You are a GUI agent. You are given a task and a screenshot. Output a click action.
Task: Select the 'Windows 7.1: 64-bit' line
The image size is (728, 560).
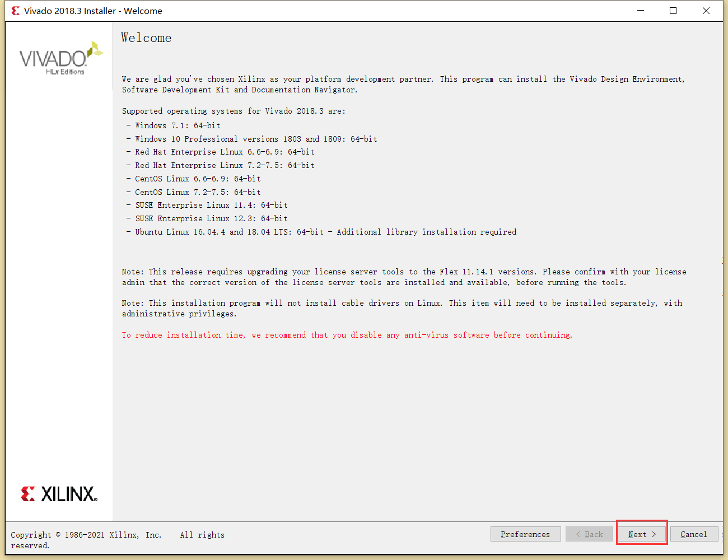coord(174,125)
